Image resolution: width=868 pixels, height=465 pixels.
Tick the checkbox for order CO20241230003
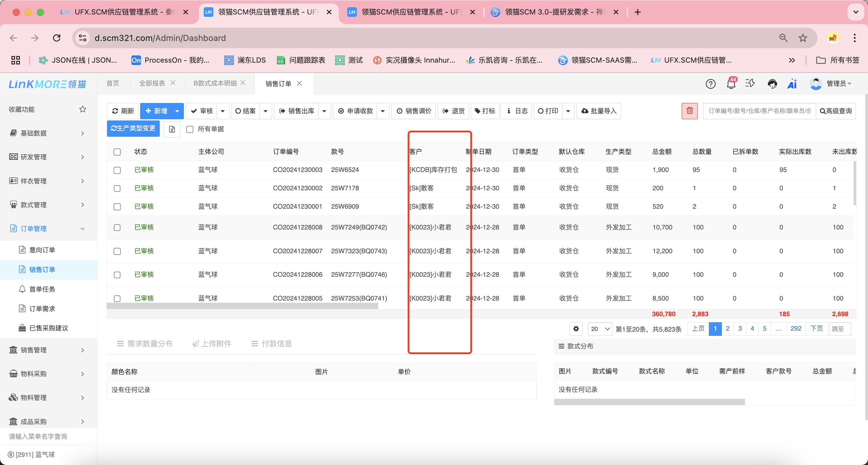[117, 170]
